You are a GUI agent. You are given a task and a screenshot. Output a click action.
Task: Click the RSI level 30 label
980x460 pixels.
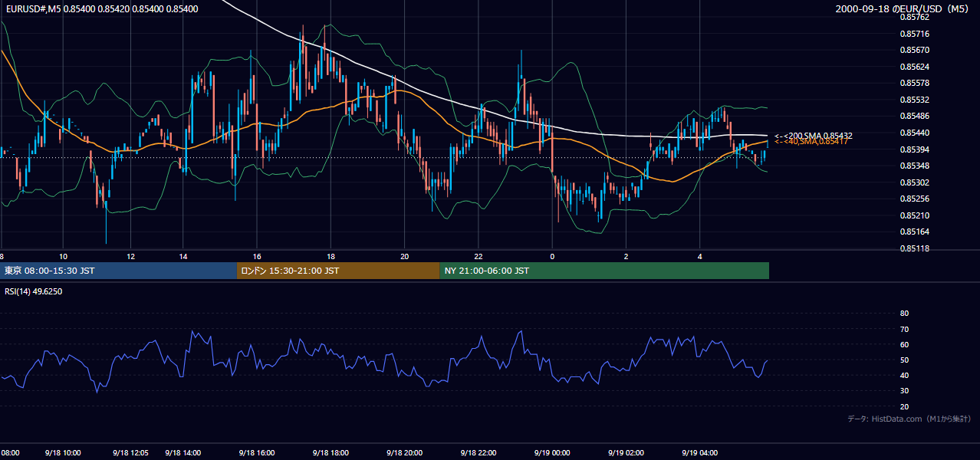click(904, 391)
